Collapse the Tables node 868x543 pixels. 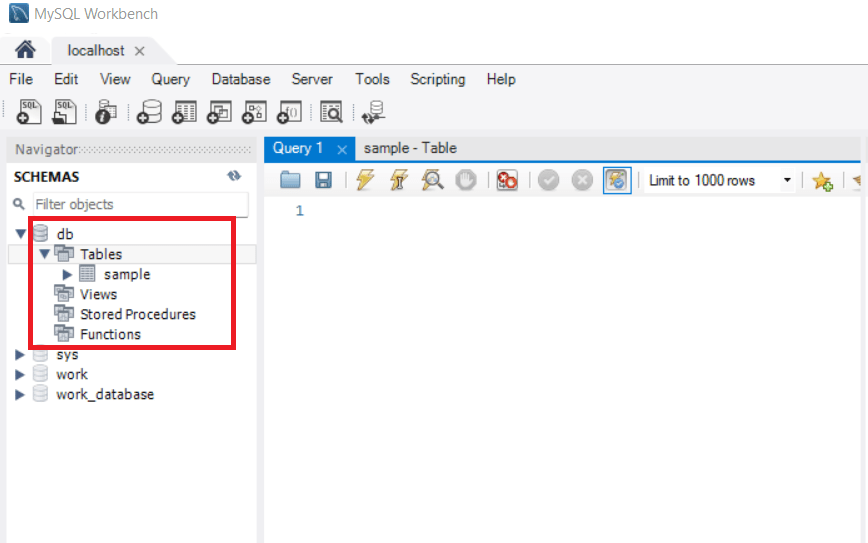(44, 254)
